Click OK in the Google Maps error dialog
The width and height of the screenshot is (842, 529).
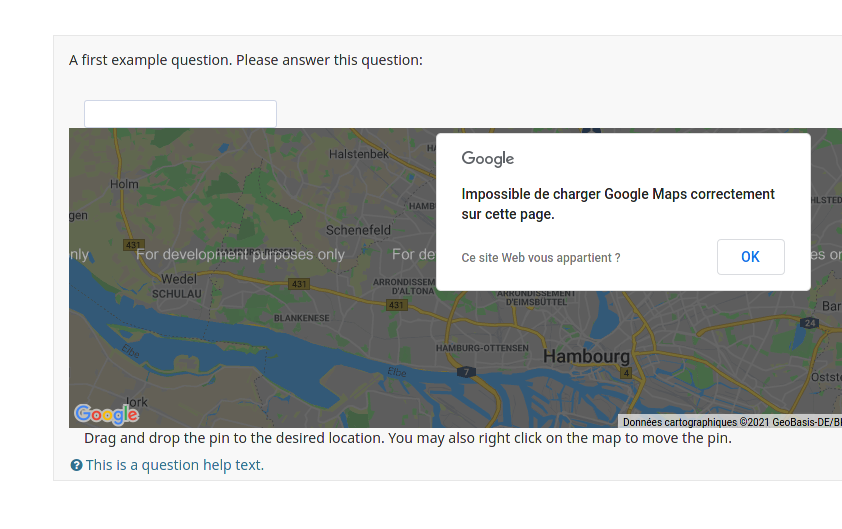coord(750,257)
